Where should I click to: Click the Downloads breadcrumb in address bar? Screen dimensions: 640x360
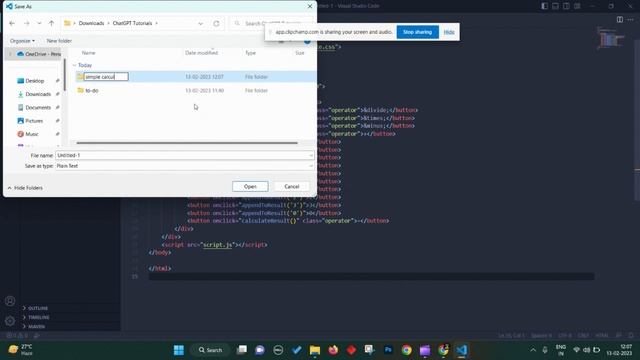point(91,23)
